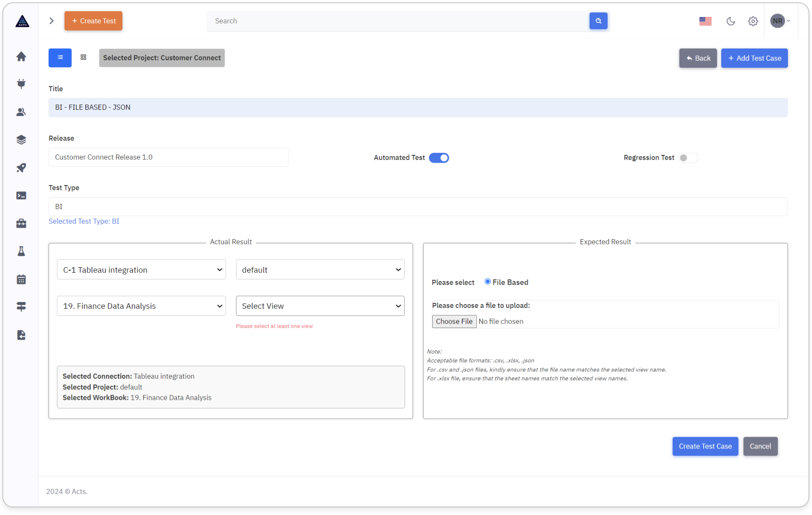Open the flask lab icon in sidebar
Image resolution: width=812 pixels, height=515 pixels.
click(x=21, y=251)
